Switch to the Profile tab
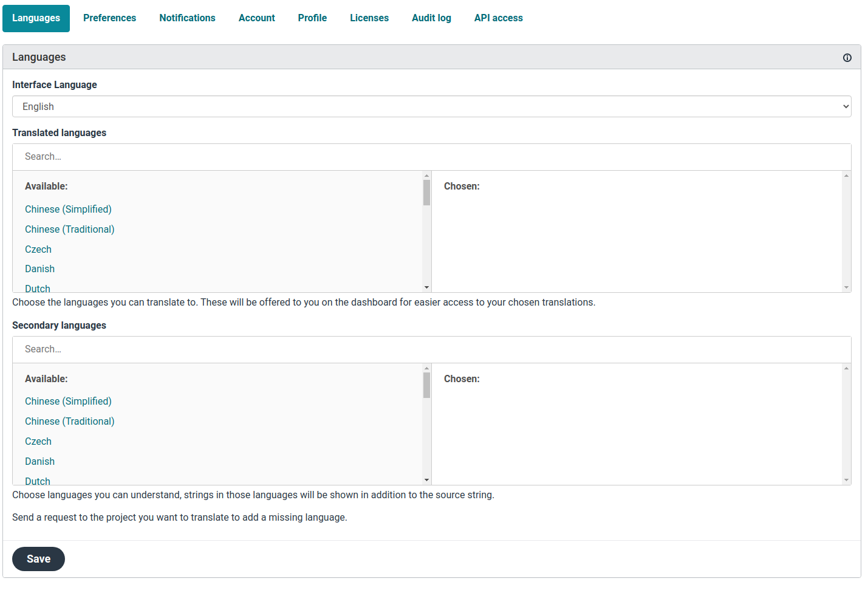This screenshot has width=868, height=593. click(x=312, y=18)
